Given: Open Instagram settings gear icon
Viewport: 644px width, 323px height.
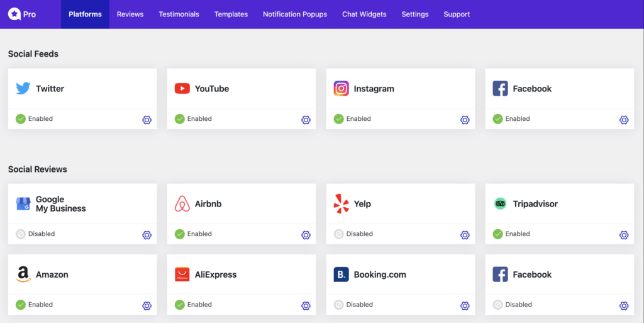Looking at the screenshot, I should click(465, 120).
